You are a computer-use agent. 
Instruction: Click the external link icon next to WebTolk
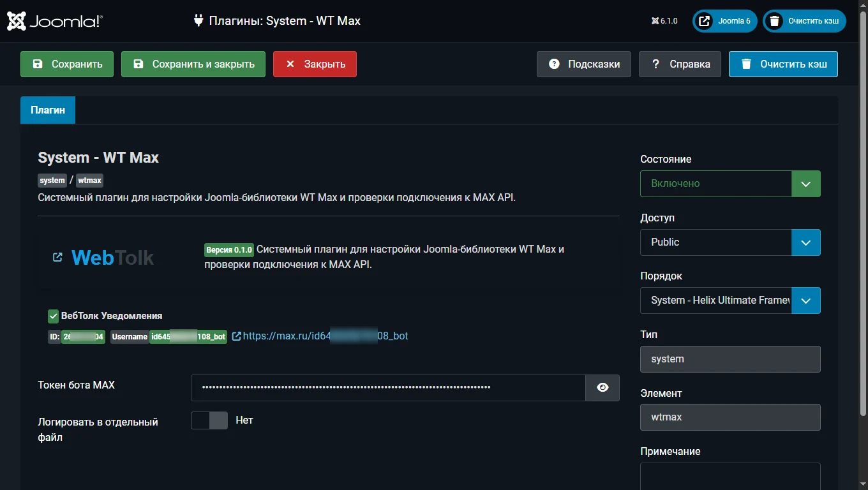point(57,257)
